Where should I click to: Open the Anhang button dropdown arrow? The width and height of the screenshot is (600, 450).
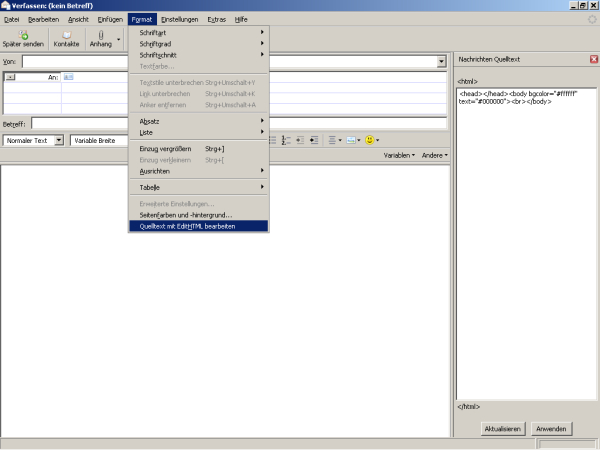coord(119,39)
